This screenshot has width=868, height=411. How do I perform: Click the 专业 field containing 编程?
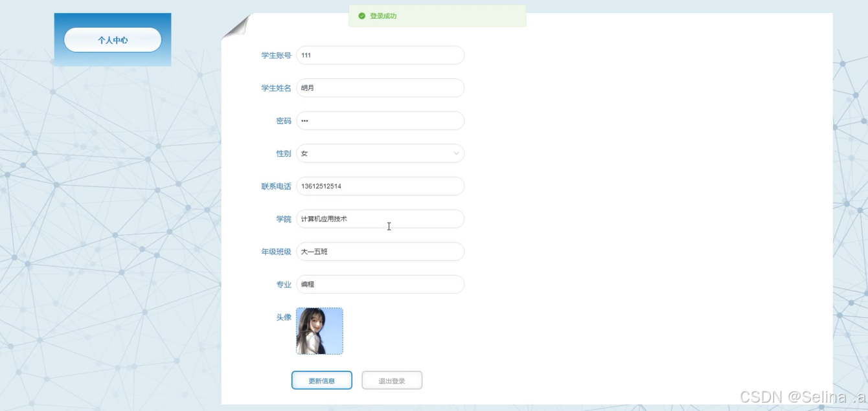[380, 284]
